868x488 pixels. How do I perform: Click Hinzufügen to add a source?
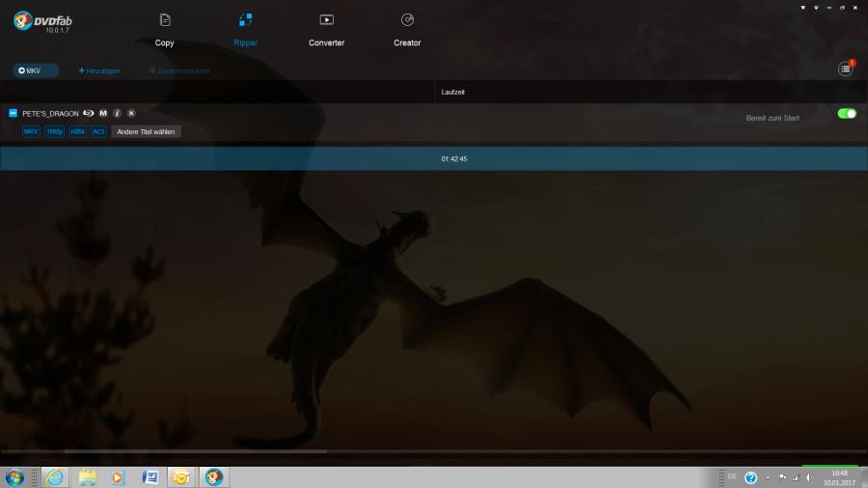coord(99,70)
